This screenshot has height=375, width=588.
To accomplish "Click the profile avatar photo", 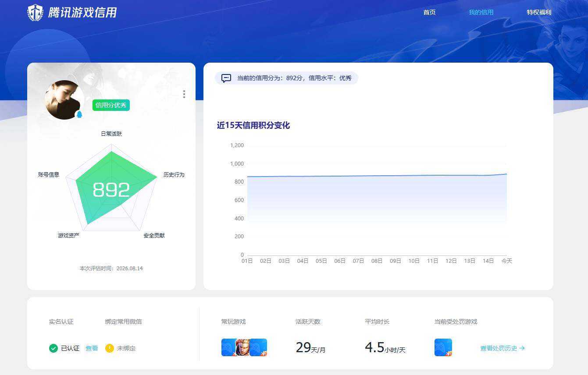I will point(64,100).
